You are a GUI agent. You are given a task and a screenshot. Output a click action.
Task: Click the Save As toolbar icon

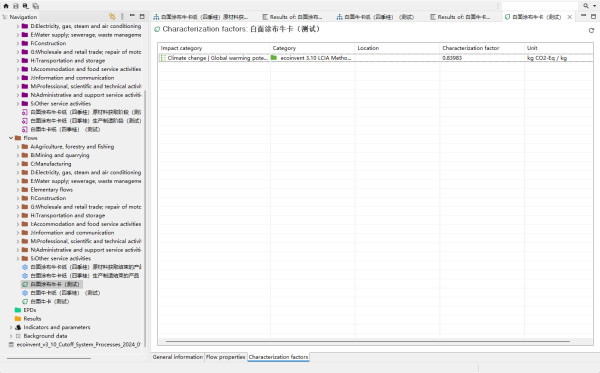[26, 6]
